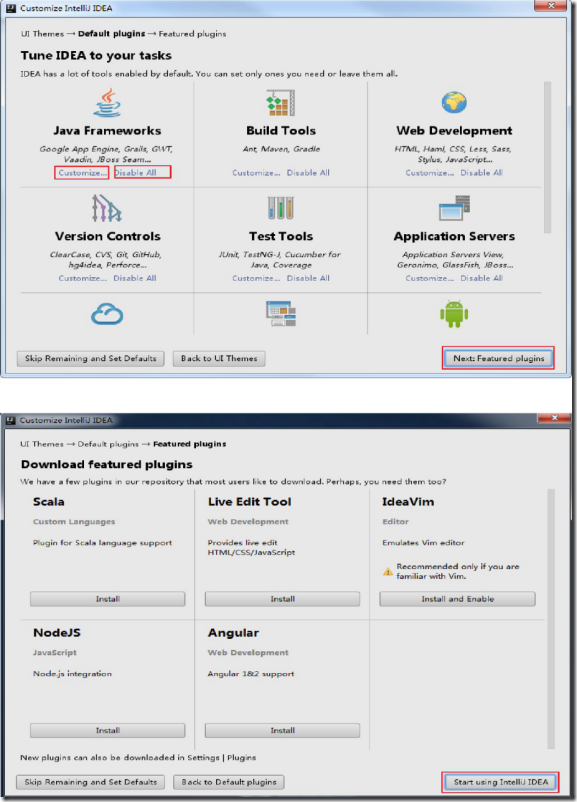Click the scrollbar in Featured plugins window

551,619
